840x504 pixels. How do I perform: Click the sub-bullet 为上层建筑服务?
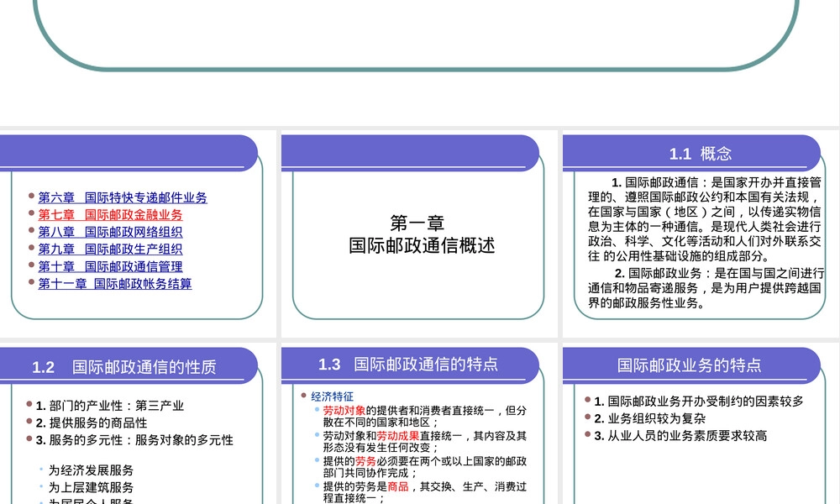pos(91,487)
